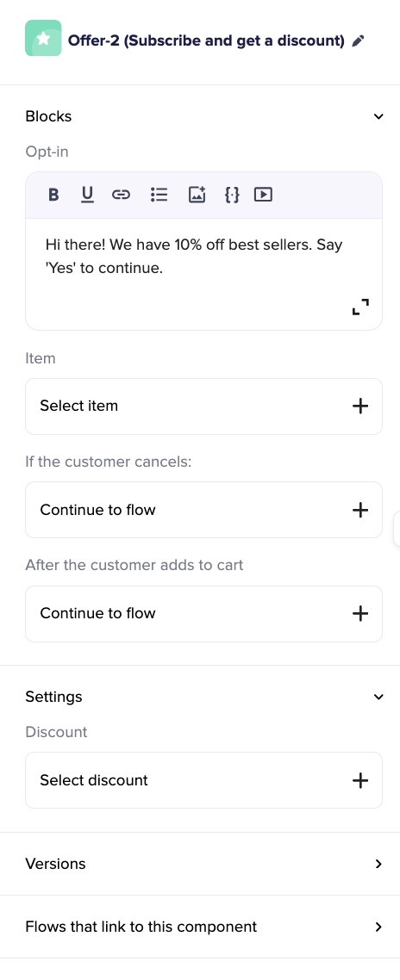Toggle bold formatting in Opt-in editor
Screen dimensions: 400x980
pyautogui.click(x=53, y=195)
